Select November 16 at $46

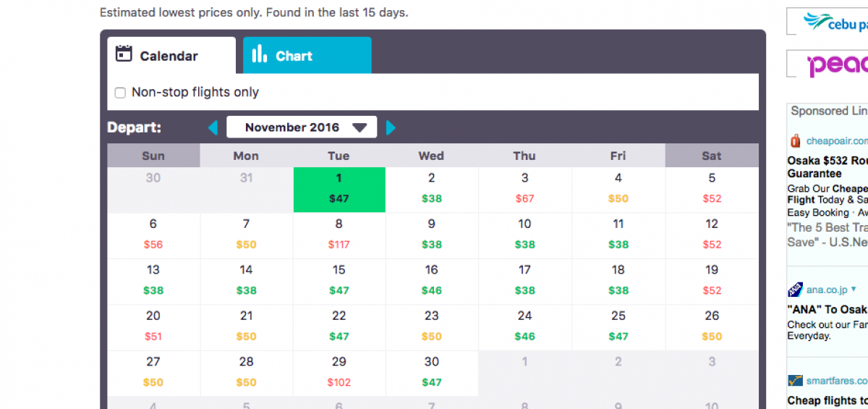(x=432, y=280)
